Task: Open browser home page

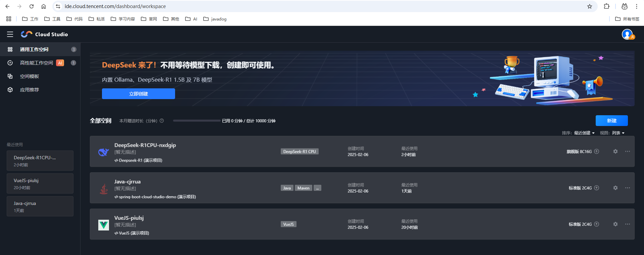Action: (x=44, y=6)
